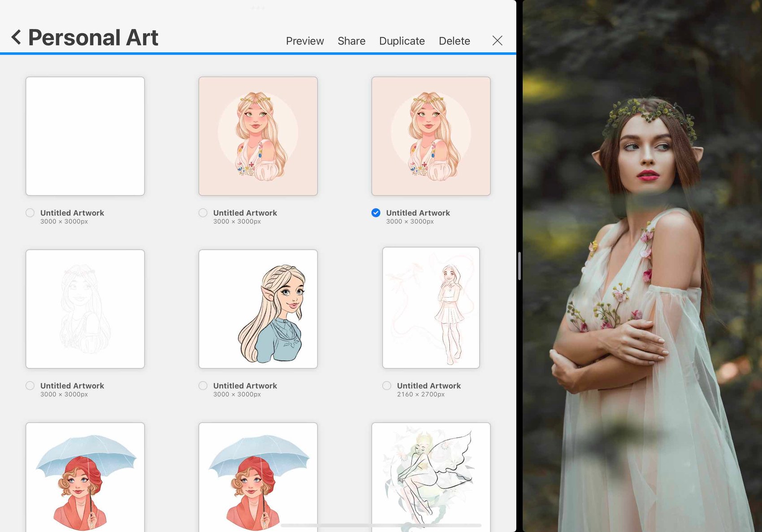Close selection mode with the X icon
Viewport: 762px width, 532px height.
(497, 41)
